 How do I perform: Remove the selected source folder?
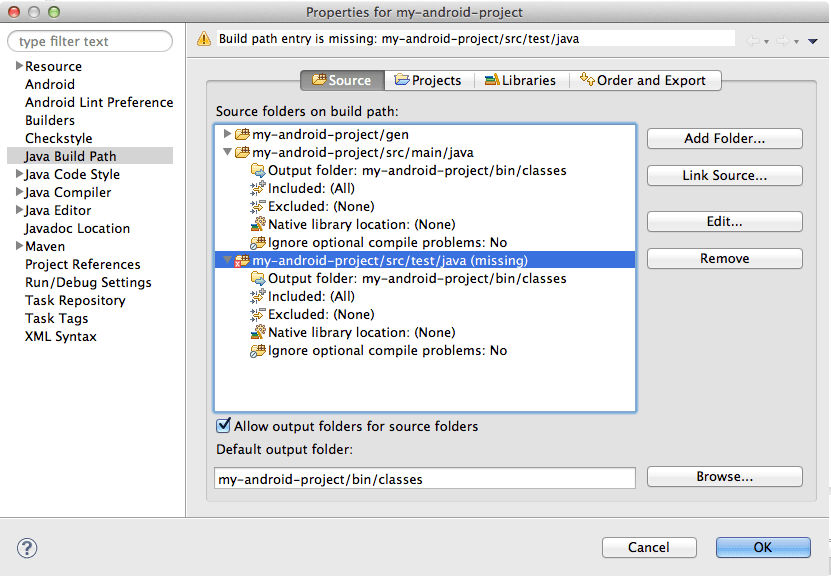pyautogui.click(x=724, y=259)
